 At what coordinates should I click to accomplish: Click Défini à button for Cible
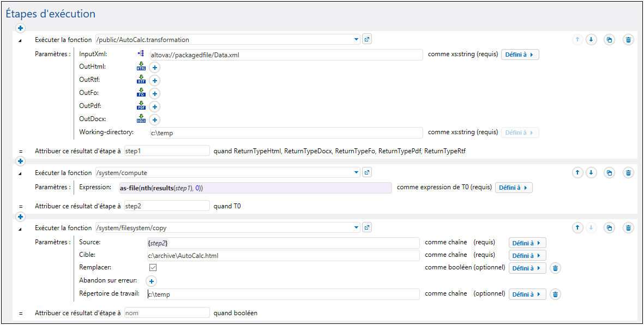click(527, 255)
